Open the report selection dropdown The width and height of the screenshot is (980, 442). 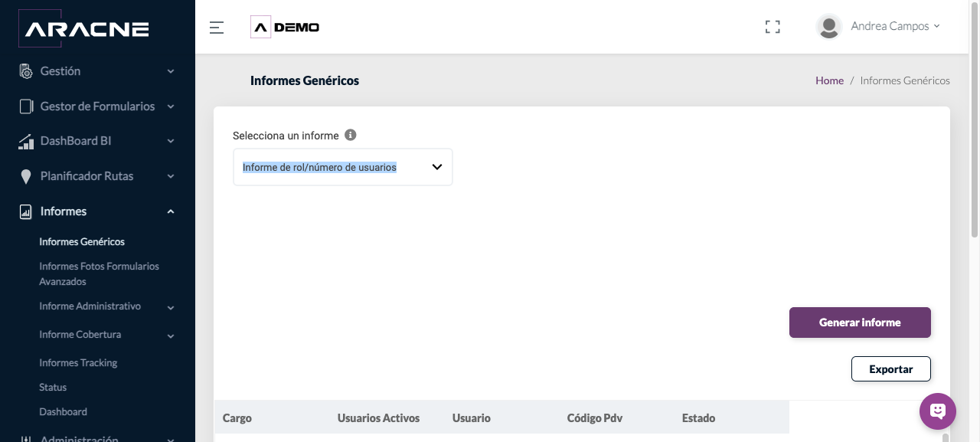coord(343,167)
